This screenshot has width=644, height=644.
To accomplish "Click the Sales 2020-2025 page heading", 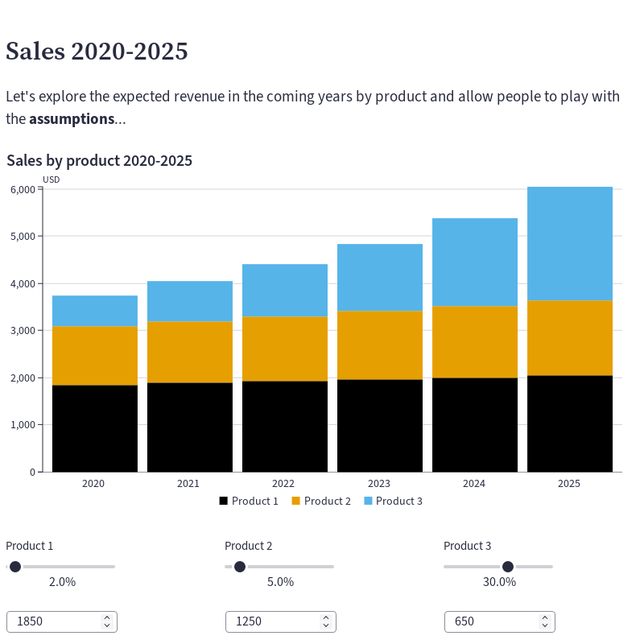I will [97, 52].
